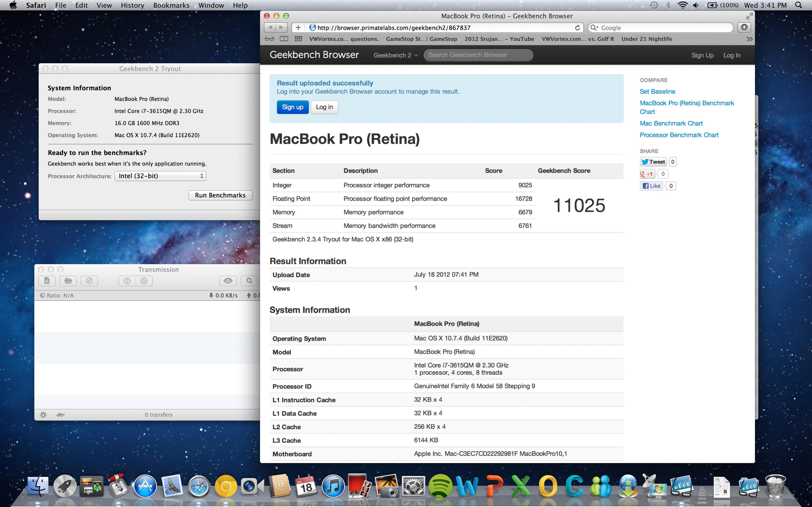
Task: Open Safari menu
Action: [x=36, y=5]
